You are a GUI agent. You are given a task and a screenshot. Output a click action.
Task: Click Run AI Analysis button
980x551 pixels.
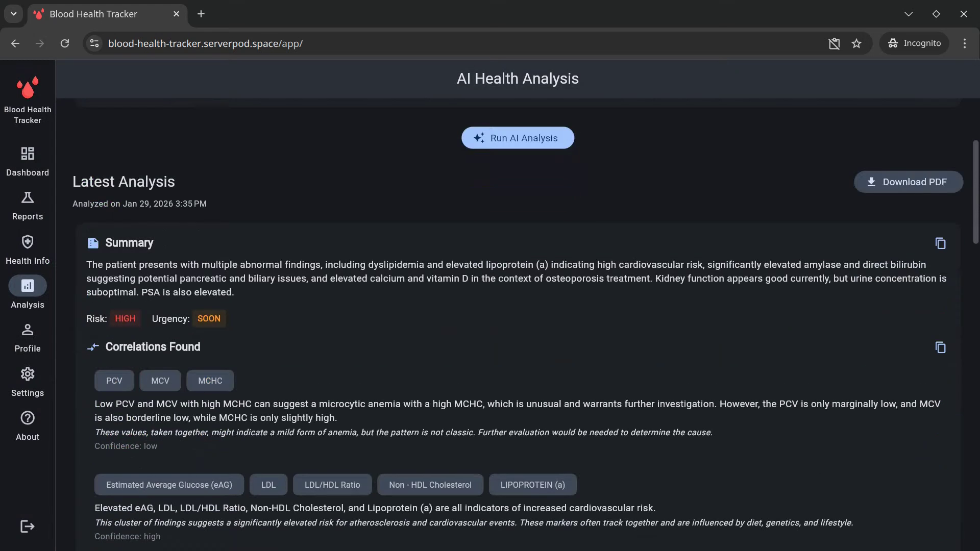pos(518,138)
